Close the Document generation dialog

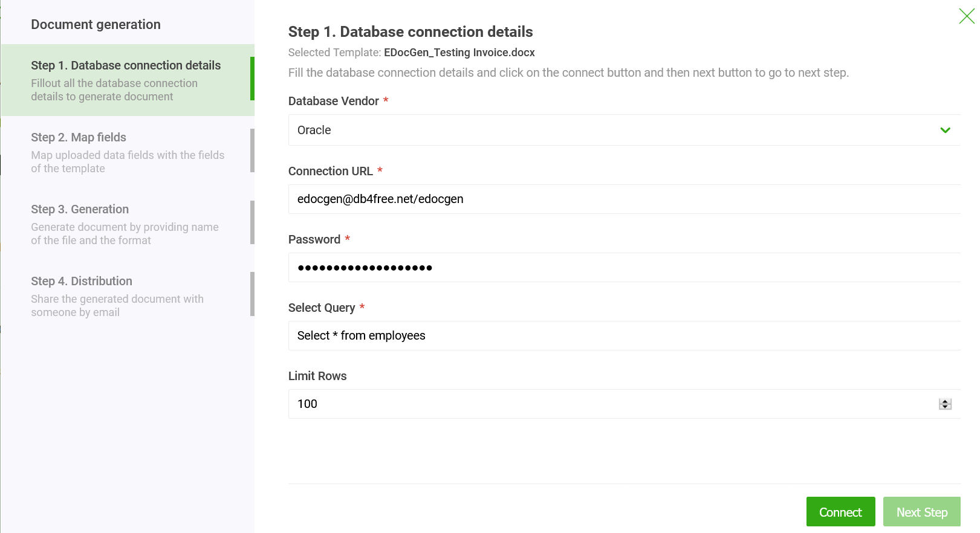pyautogui.click(x=966, y=16)
